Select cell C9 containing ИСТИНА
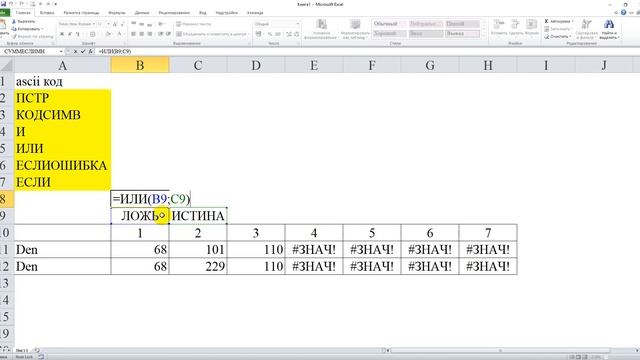 (x=198, y=216)
